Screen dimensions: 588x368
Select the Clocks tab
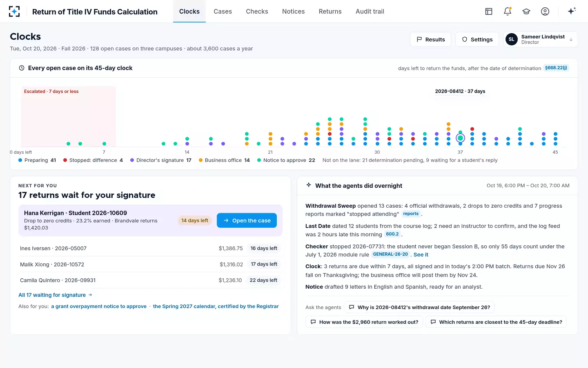click(189, 11)
